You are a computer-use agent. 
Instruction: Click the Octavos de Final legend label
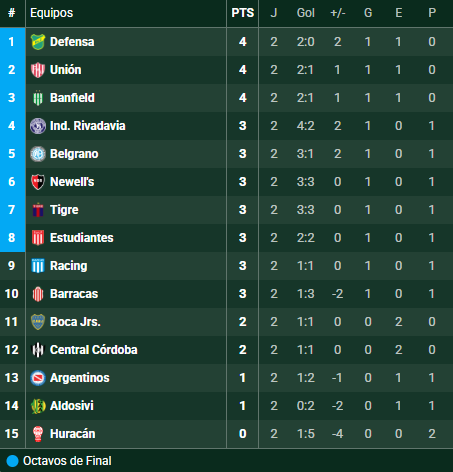click(x=67, y=461)
